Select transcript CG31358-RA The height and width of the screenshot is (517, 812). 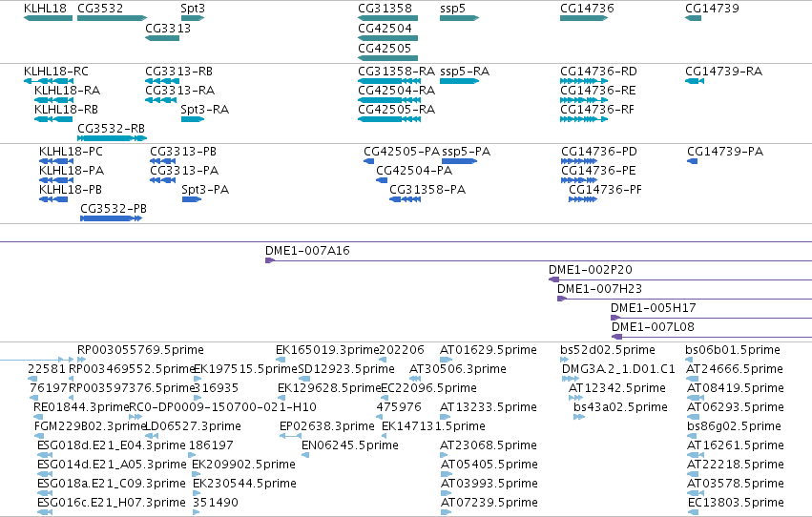[x=389, y=81]
